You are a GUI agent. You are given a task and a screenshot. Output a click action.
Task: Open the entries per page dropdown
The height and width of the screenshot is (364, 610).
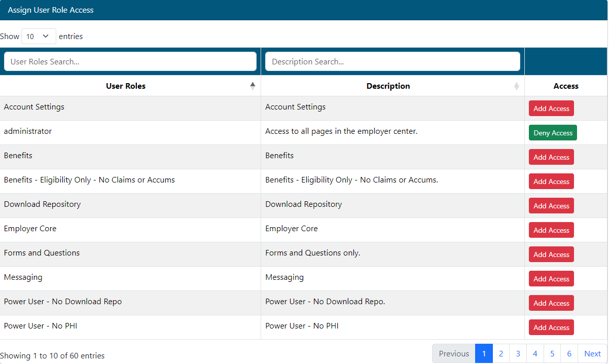(39, 37)
